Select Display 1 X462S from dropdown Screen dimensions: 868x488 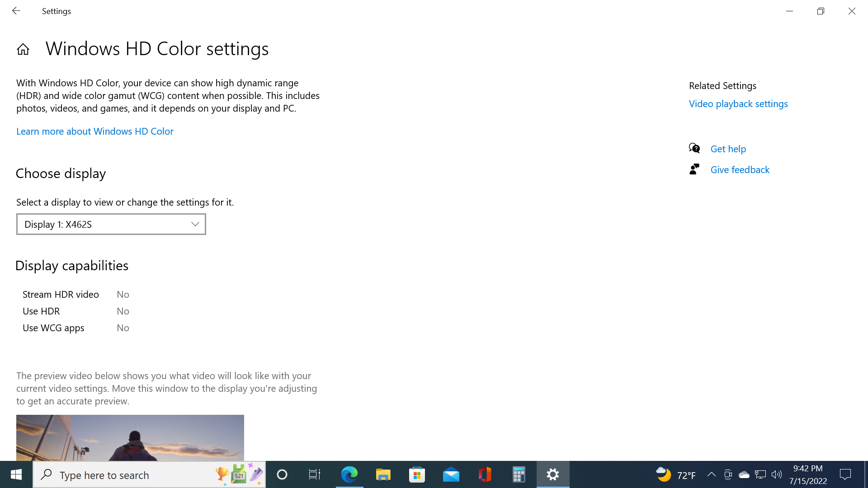pyautogui.click(x=111, y=224)
